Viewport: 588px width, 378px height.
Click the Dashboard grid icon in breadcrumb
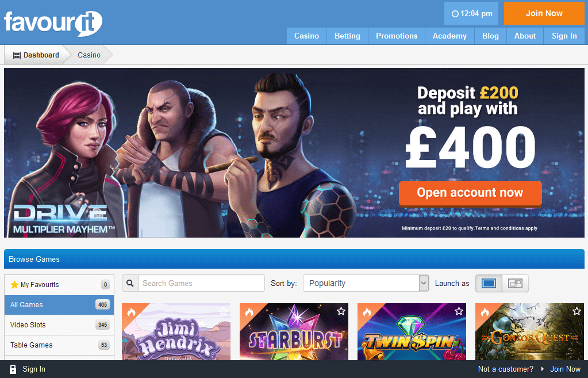tap(17, 56)
